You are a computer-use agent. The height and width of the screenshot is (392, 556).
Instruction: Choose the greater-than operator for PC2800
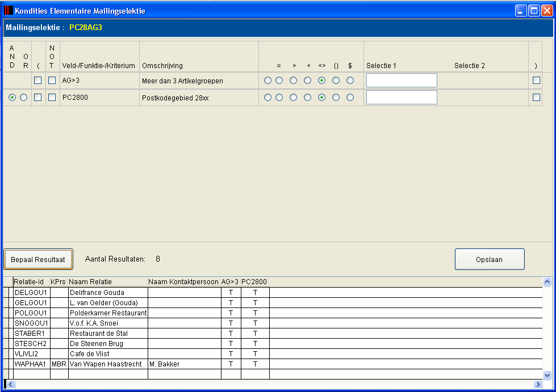[x=293, y=98]
